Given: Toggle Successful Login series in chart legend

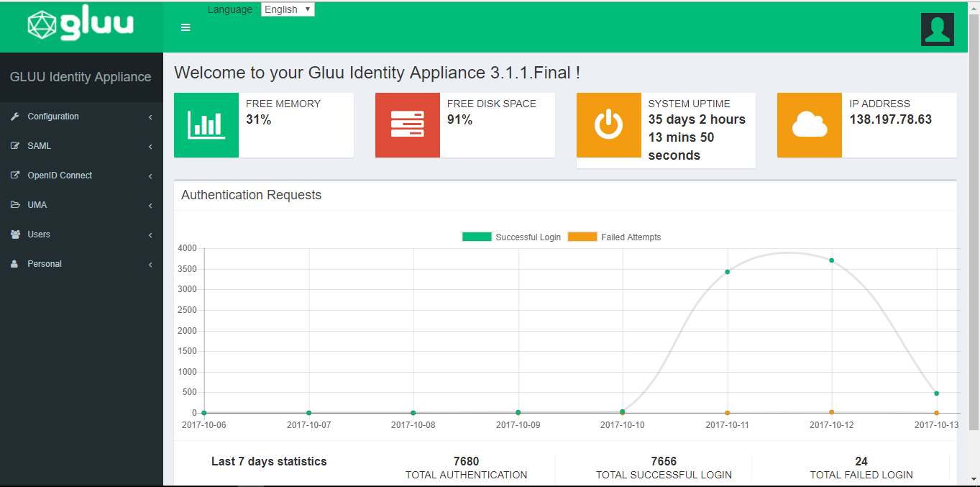Looking at the screenshot, I should point(511,237).
